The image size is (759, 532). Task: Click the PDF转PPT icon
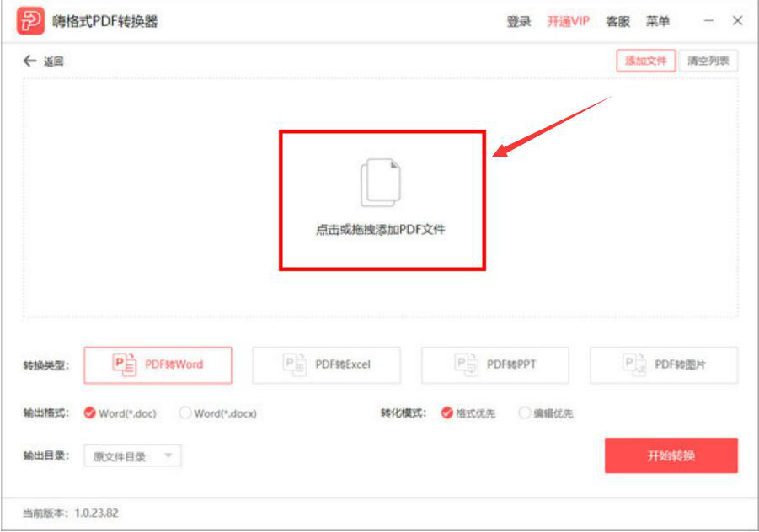click(466, 364)
